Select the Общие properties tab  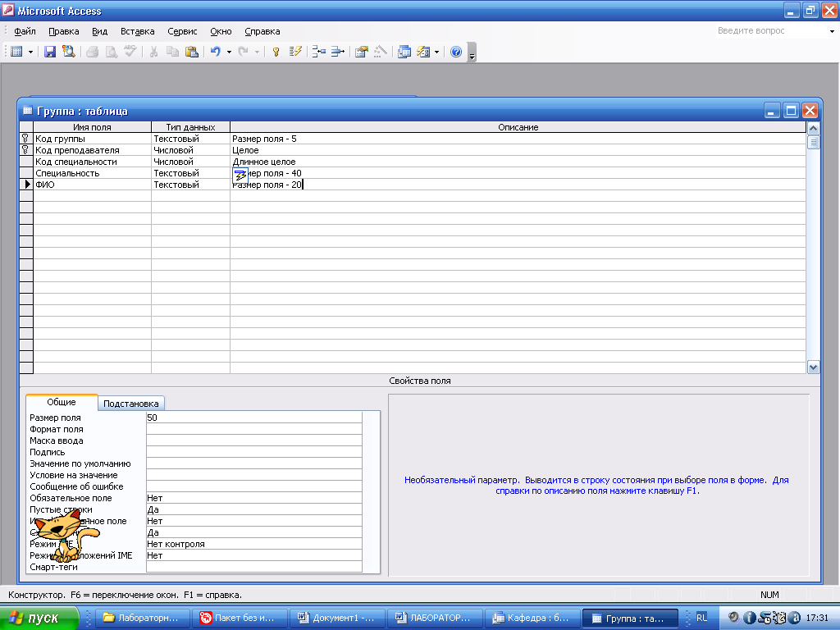pos(62,402)
